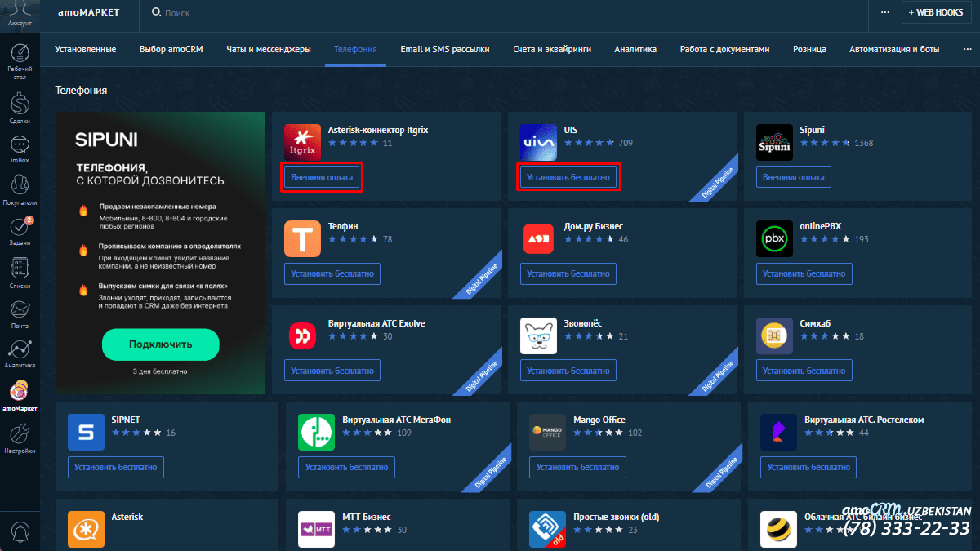Click Установить бесплатно for Дом.ру Бизнес

point(568,273)
